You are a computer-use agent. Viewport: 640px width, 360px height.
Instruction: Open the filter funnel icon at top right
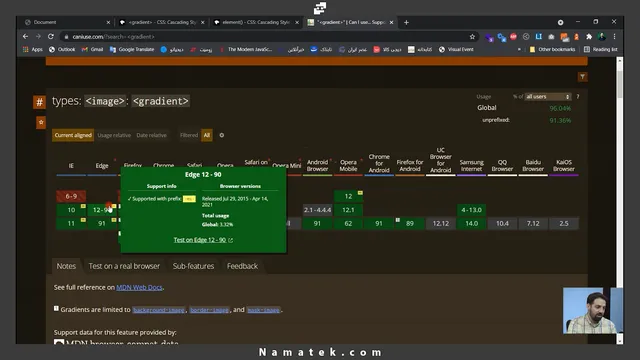[x=582, y=77]
